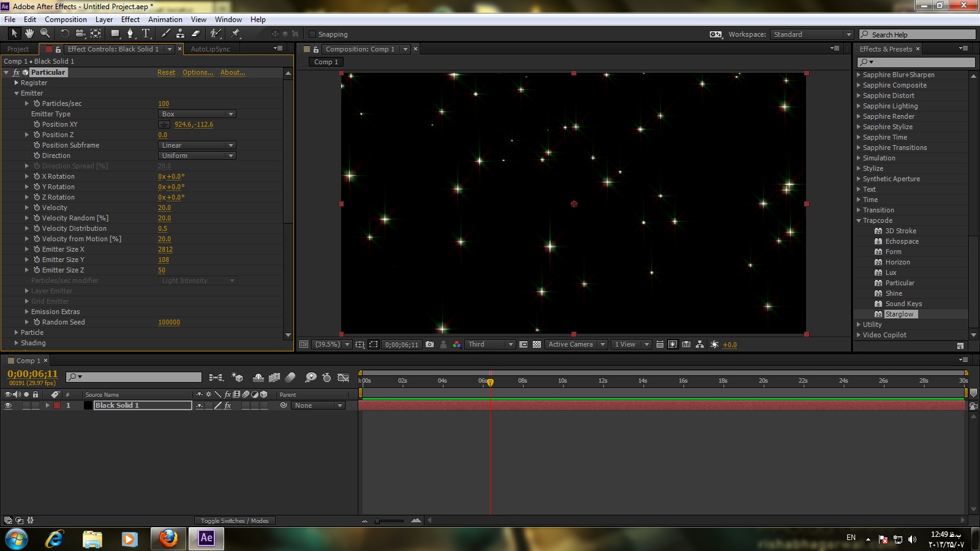Viewport: 980px width, 551px height.
Task: Click the black color swatch of Black Solid 1
Action: pyautogui.click(x=88, y=405)
